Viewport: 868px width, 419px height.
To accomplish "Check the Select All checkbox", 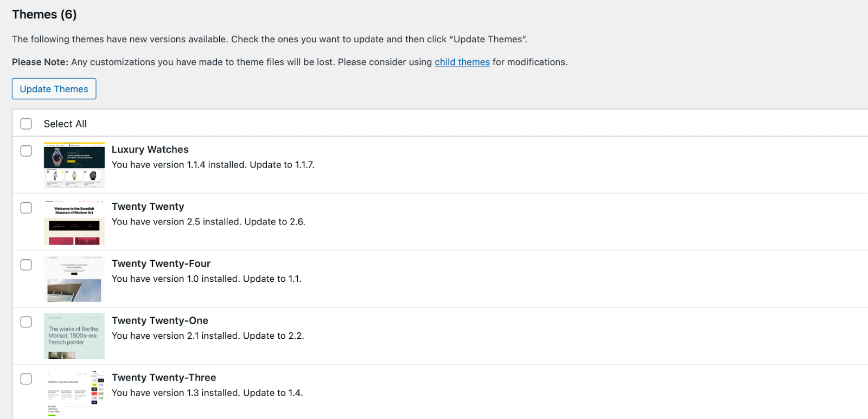I will pos(25,123).
